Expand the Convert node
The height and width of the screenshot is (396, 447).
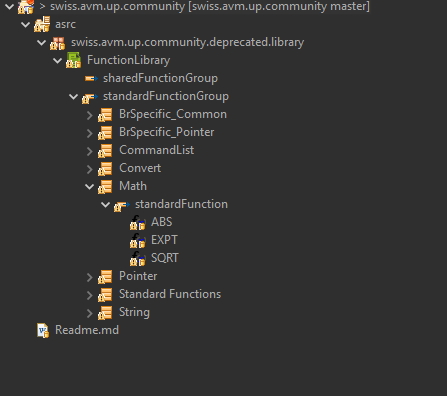pyautogui.click(x=89, y=169)
